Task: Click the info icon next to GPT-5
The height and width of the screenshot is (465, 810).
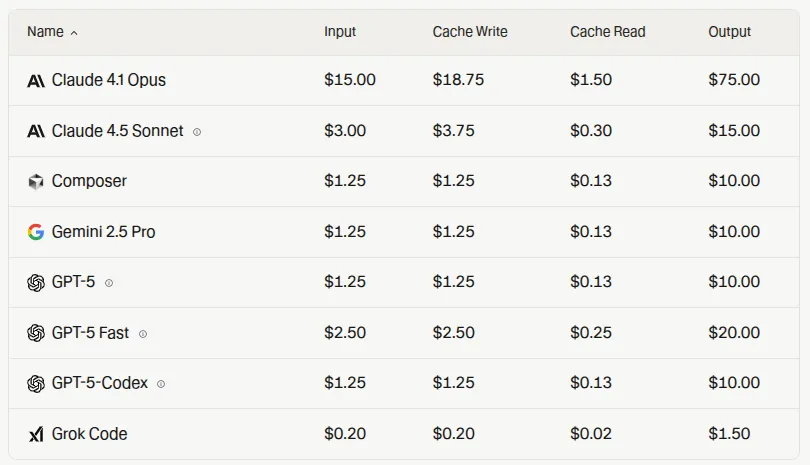Action: click(109, 283)
